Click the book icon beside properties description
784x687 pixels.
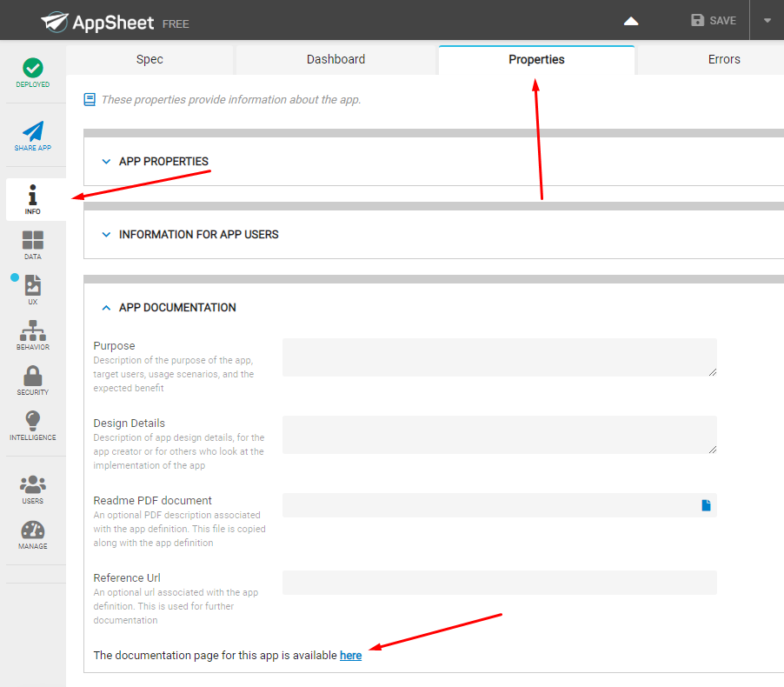tap(90, 100)
